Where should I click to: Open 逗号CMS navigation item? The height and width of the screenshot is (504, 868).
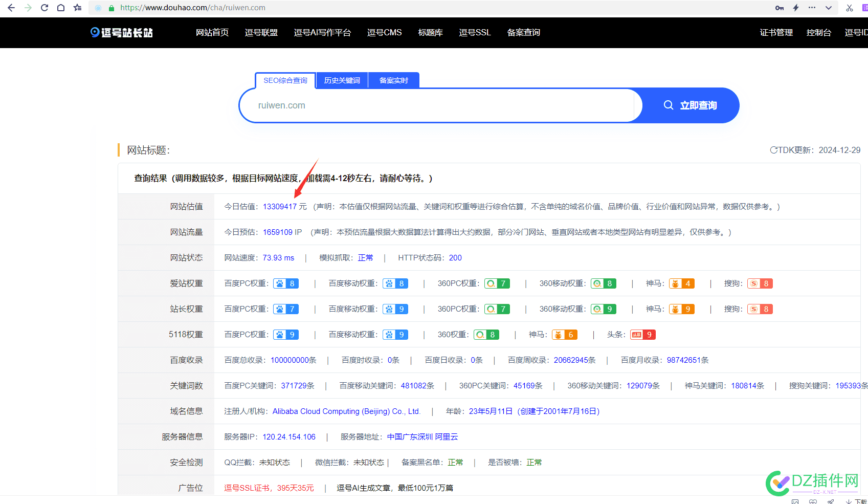pos(385,32)
